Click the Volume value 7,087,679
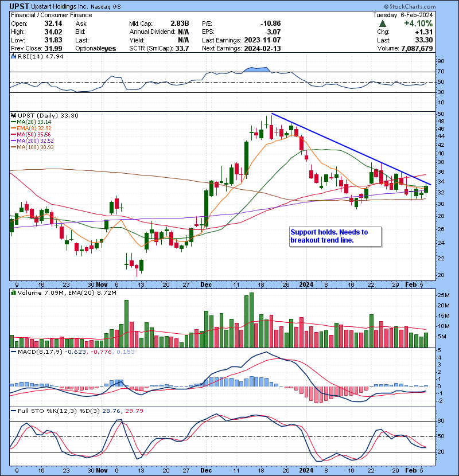The image size is (459, 476). pyautogui.click(x=417, y=49)
